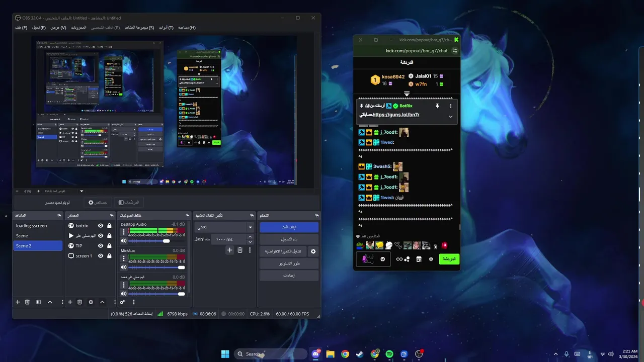This screenshot has height=362, width=644.
Task: Open Kick chat settings gear
Action: tap(431, 259)
